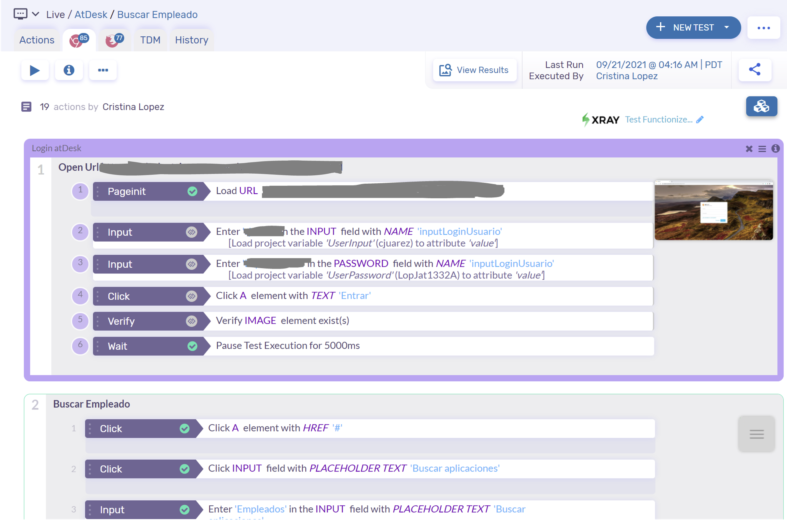Open the test info icon in the toolbar
Image resolution: width=787 pixels, height=532 pixels.
[x=69, y=70]
